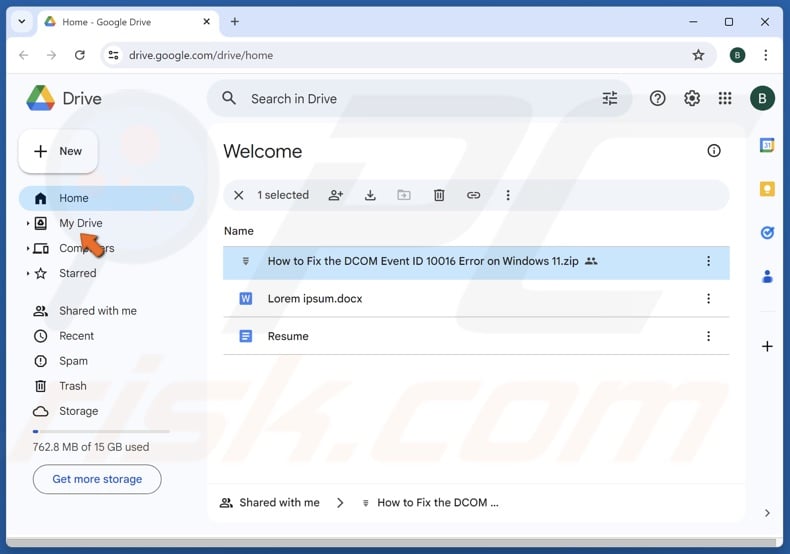Select the Lorem ipsum.docx file row
Image resolution: width=790 pixels, height=554 pixels.
click(x=476, y=299)
